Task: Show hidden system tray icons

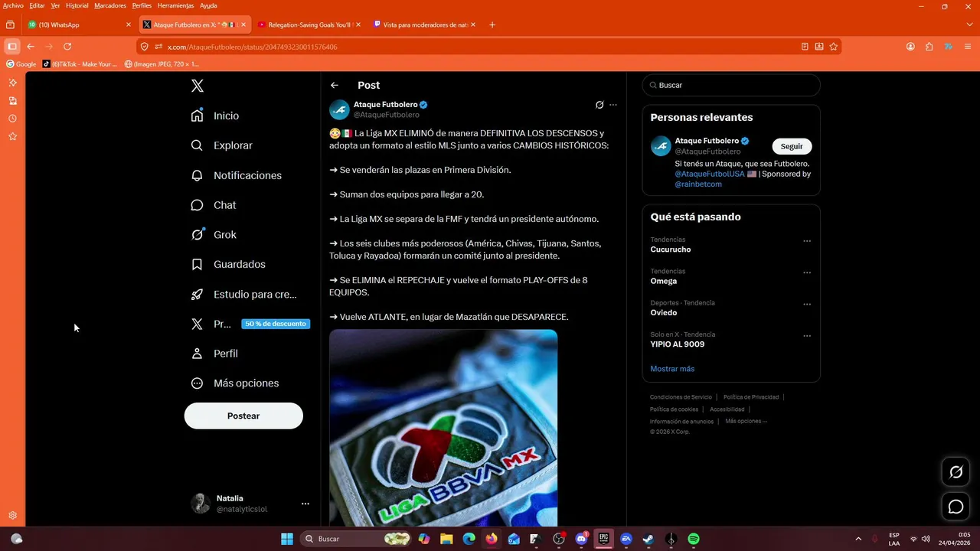Action: (857, 539)
